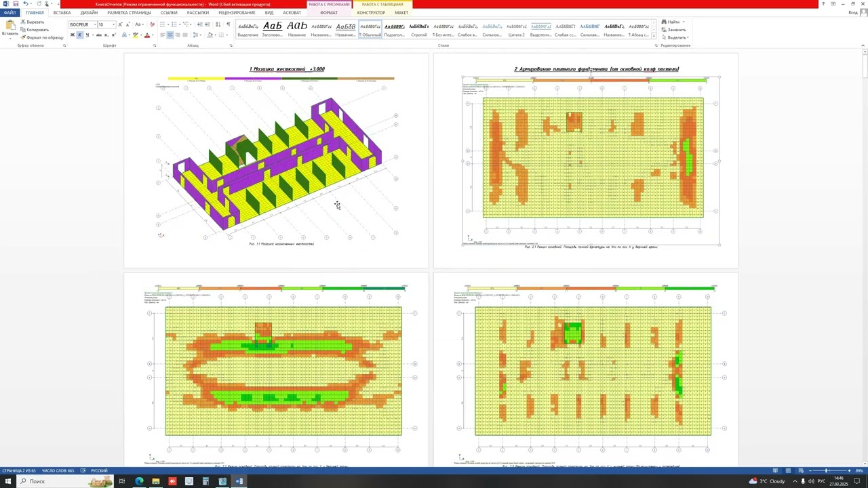Switch to the ДИЗАЙН ribbon tab
This screenshot has height=488, width=868.
pos(89,13)
